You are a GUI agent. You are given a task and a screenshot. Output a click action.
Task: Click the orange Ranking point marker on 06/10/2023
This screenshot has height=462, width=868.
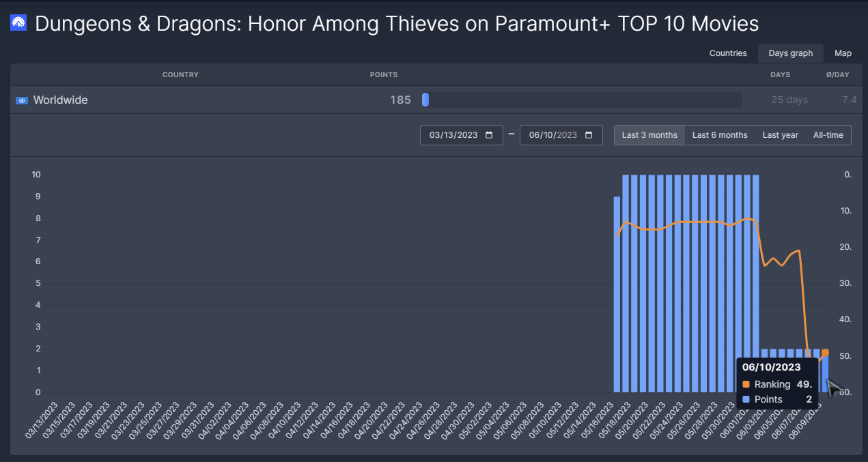click(x=825, y=352)
